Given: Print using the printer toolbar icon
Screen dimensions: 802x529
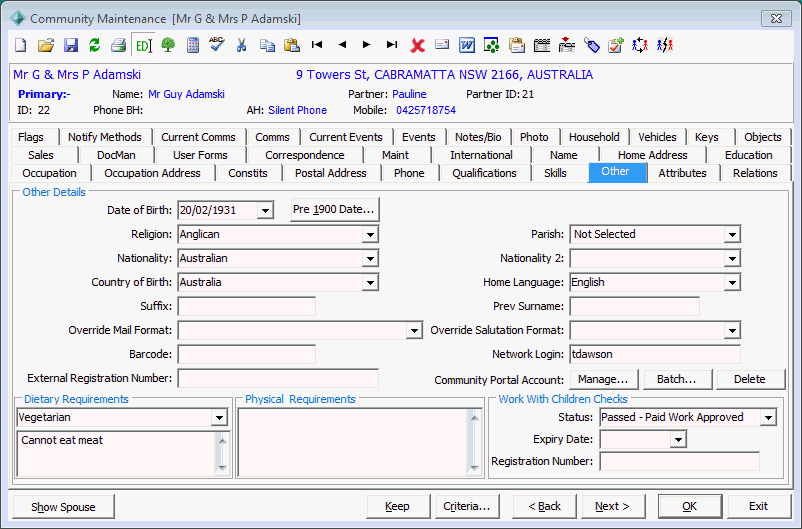Looking at the screenshot, I should (x=119, y=46).
